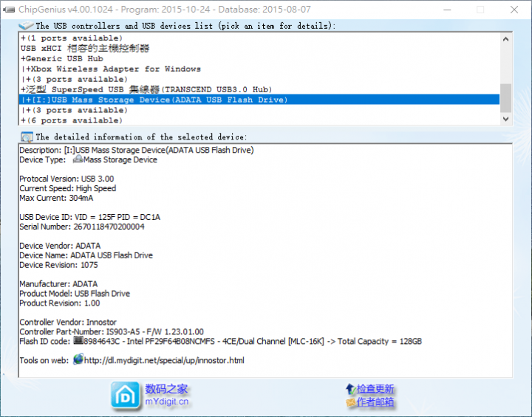Click the flash chip icon beside Flash ID code

(x=78, y=340)
